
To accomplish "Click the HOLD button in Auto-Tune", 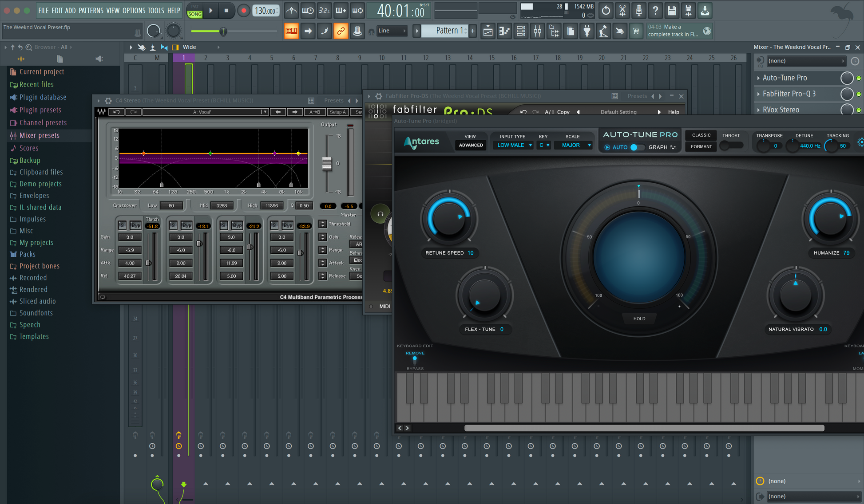I will click(x=639, y=319).
